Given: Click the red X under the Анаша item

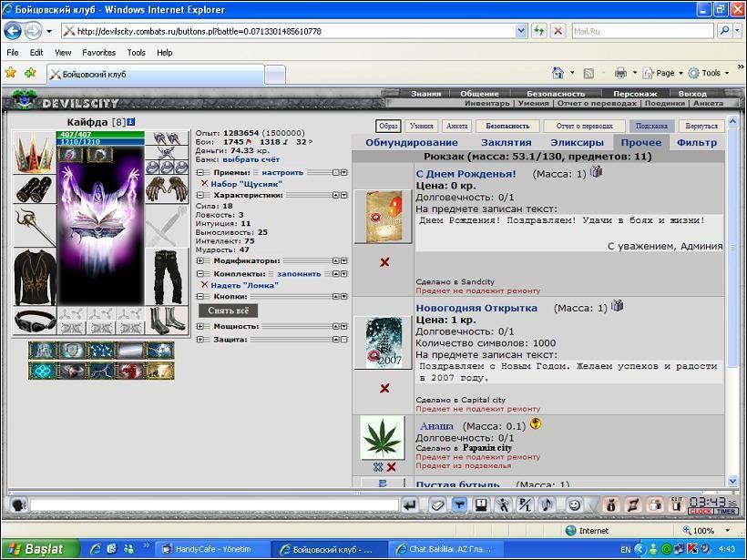Looking at the screenshot, I should click(392, 467).
